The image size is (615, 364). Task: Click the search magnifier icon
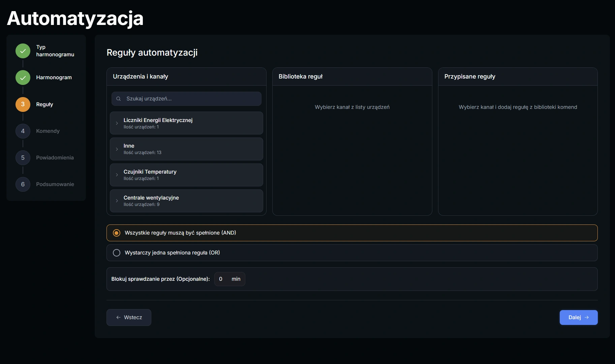pos(119,99)
